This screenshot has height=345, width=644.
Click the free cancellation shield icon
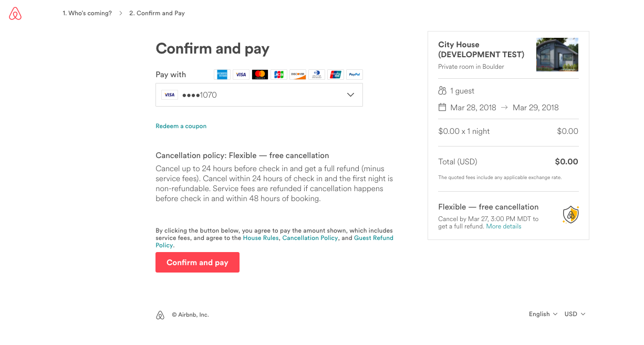[570, 214]
